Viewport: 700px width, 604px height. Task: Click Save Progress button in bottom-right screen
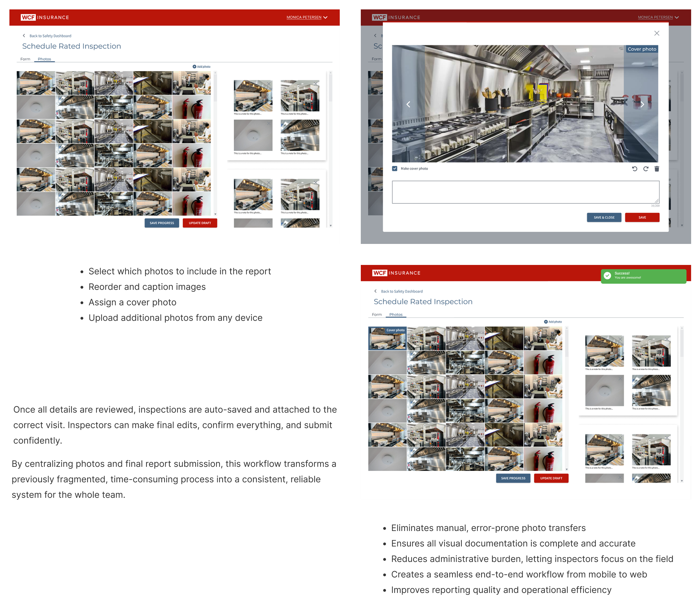[x=513, y=478]
